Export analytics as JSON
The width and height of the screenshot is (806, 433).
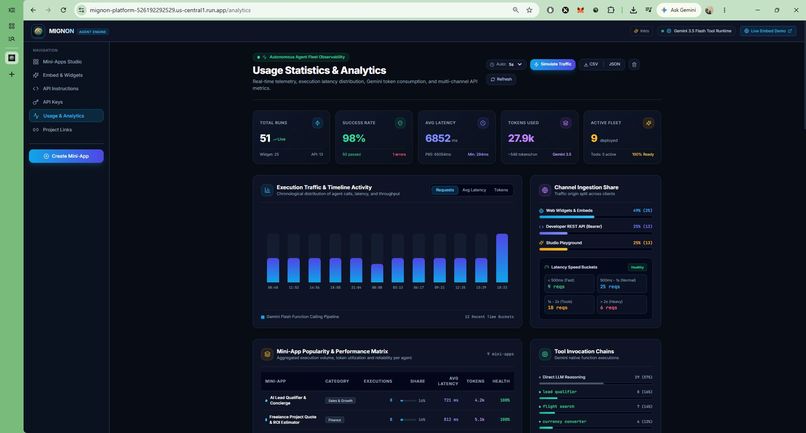[614, 64]
